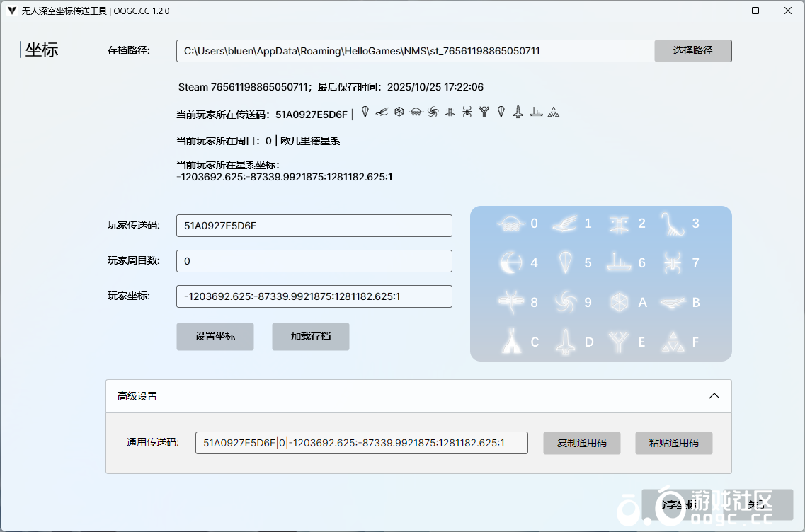
Task: Click the 加载存档 button
Action: point(310,337)
